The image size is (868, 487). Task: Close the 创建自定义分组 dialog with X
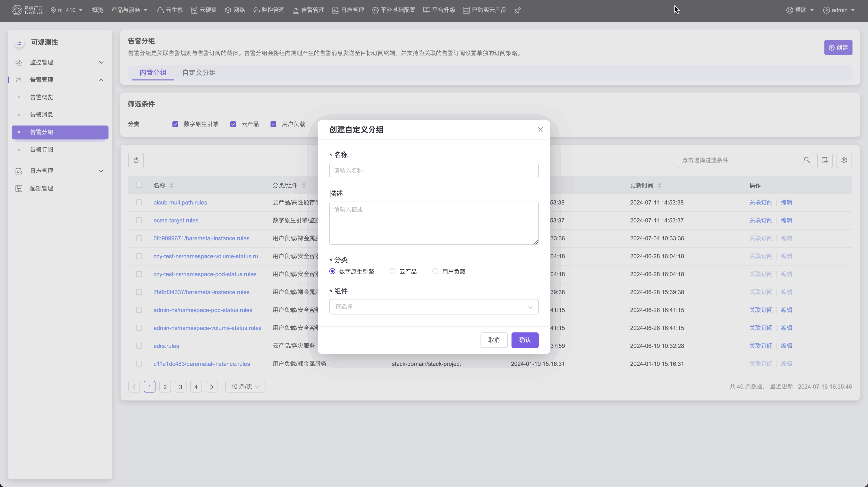(540, 130)
